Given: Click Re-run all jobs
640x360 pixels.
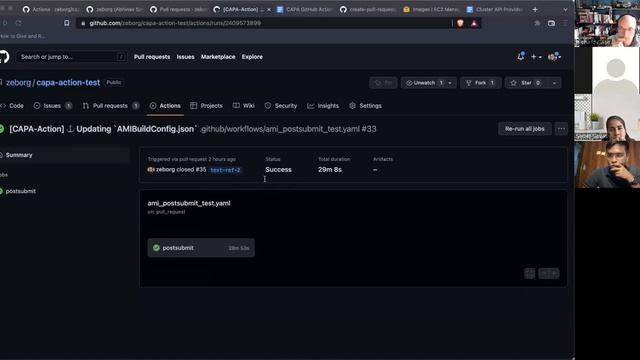Looking at the screenshot, I should click(x=524, y=129).
